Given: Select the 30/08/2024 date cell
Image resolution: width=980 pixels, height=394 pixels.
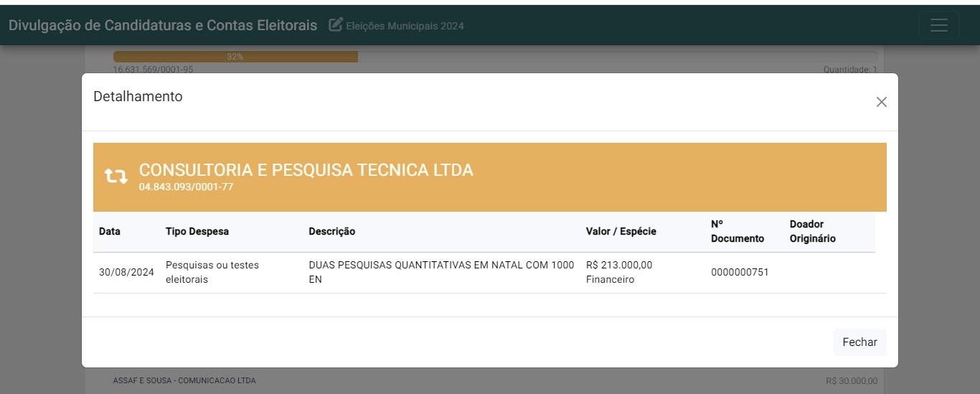Looking at the screenshot, I should pos(126,272).
